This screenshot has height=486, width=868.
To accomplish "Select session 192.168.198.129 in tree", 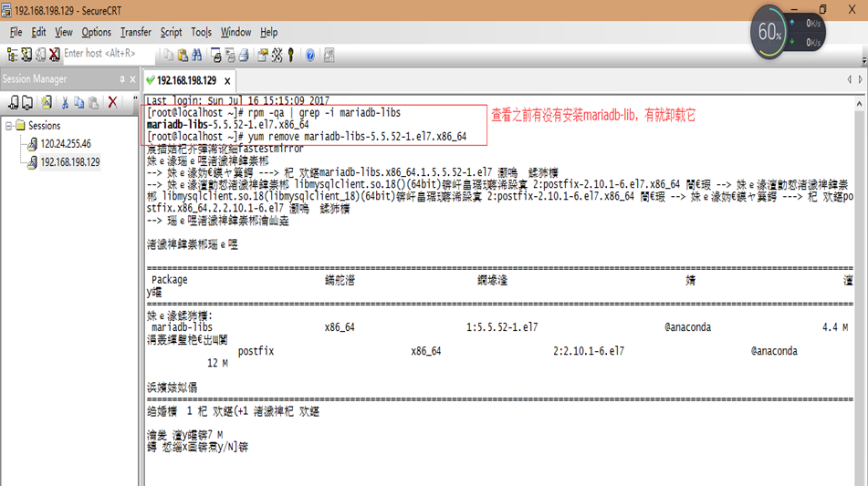I will pyautogui.click(x=69, y=162).
